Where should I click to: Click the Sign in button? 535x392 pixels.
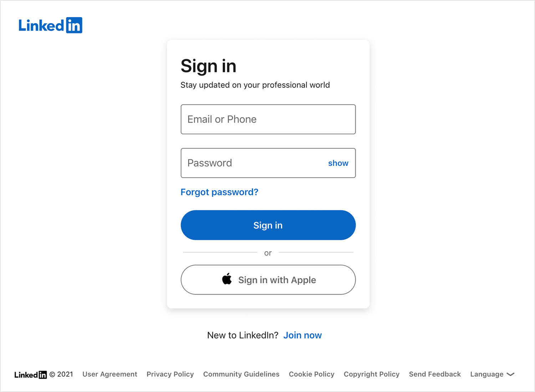(x=268, y=225)
